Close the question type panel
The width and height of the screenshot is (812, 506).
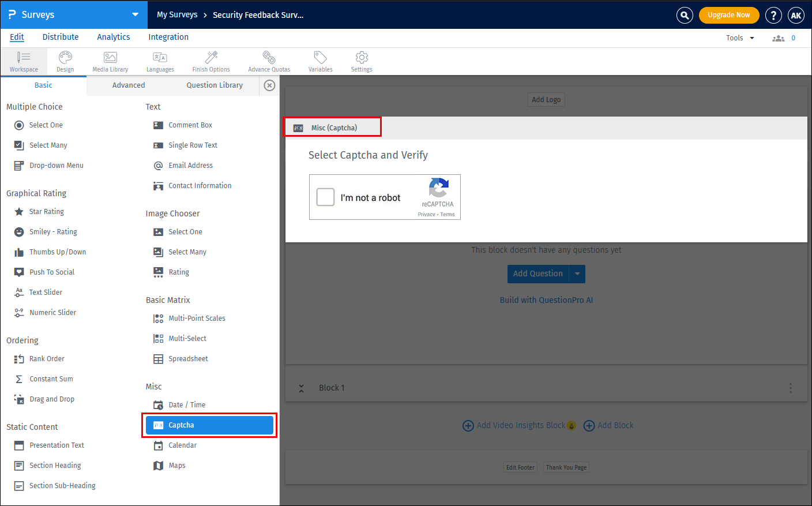pyautogui.click(x=269, y=85)
